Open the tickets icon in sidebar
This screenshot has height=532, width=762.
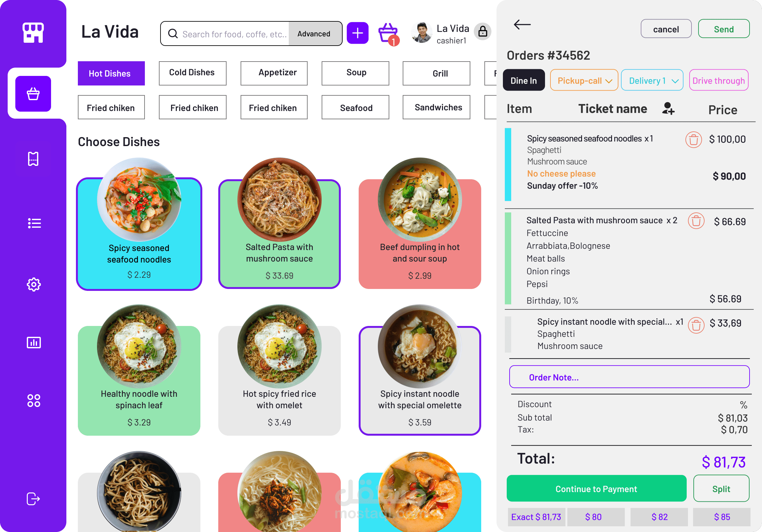(33, 159)
